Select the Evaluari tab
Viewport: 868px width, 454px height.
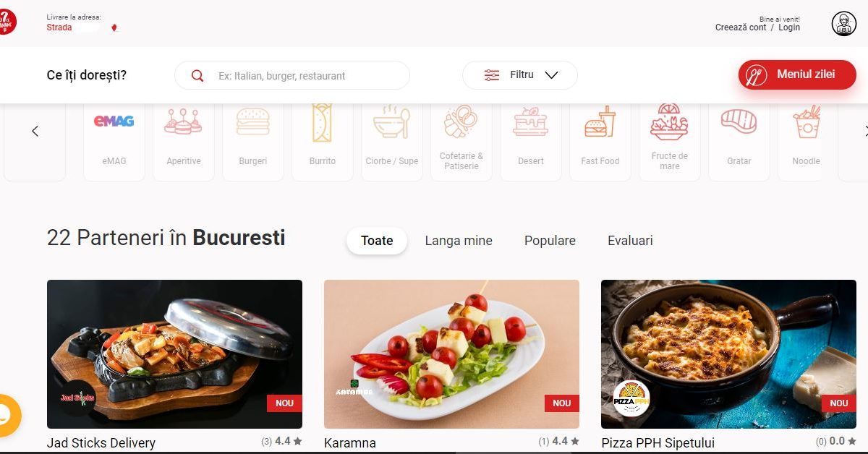tap(630, 241)
